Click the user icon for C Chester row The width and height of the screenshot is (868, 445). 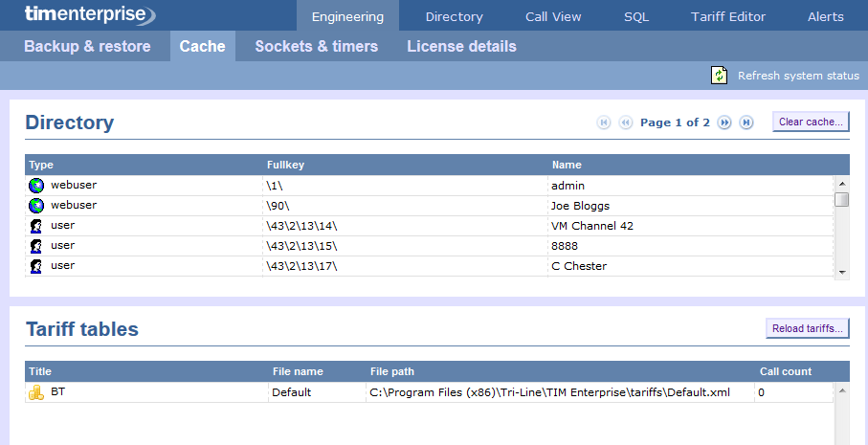click(x=36, y=266)
